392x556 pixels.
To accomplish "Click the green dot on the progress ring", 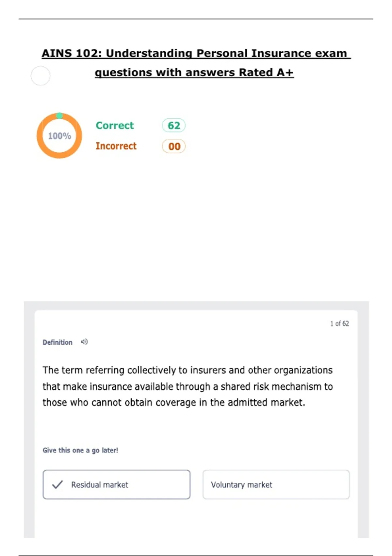I will pyautogui.click(x=59, y=115).
